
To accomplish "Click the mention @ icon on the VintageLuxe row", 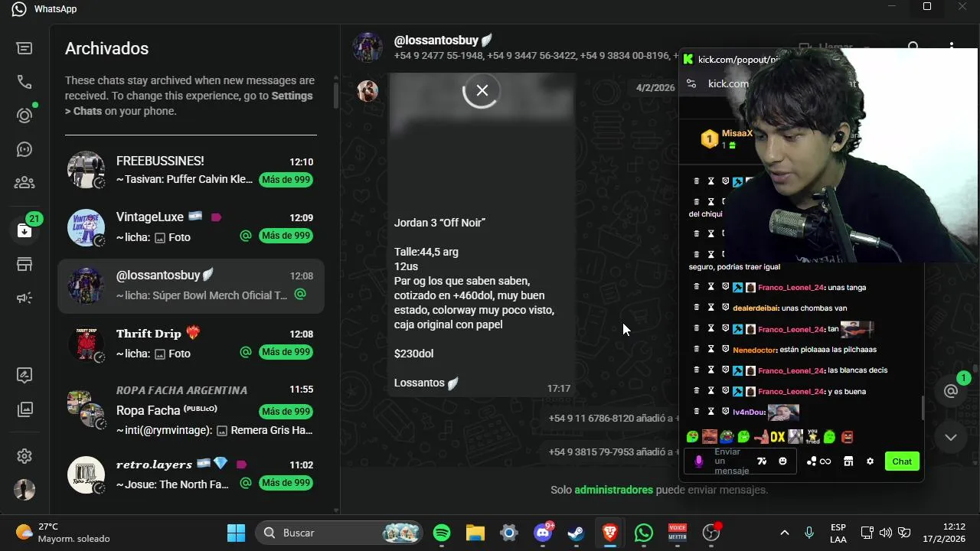I will pos(246,236).
